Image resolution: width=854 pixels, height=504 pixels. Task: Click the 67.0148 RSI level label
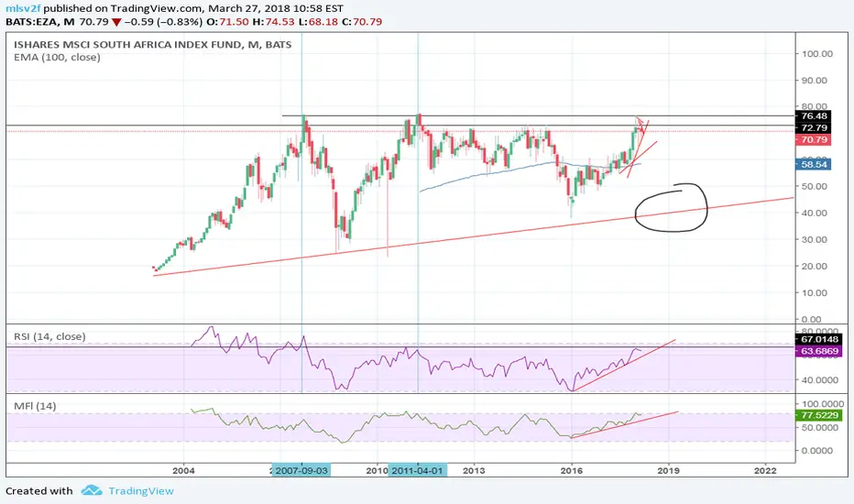tap(819, 339)
